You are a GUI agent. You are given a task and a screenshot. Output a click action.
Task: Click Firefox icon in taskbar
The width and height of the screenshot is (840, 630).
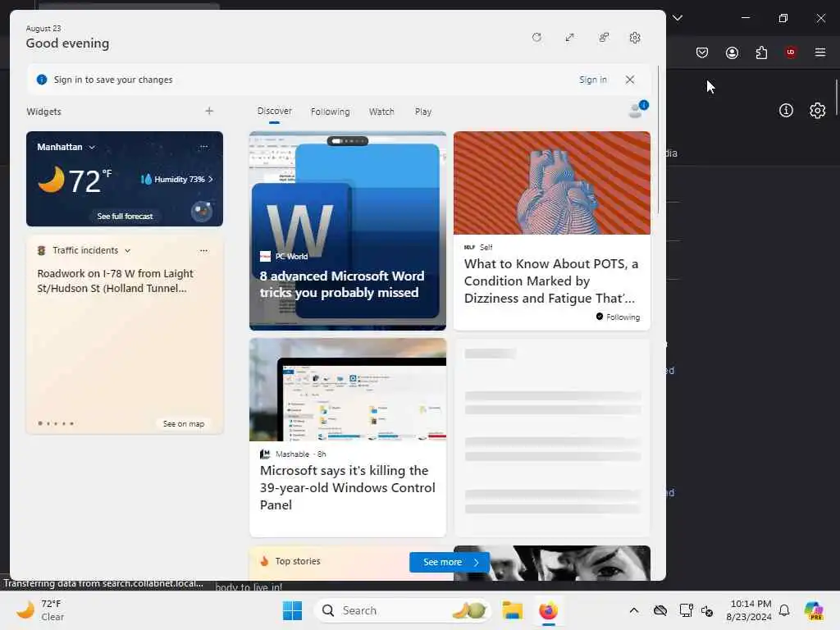[x=548, y=610]
